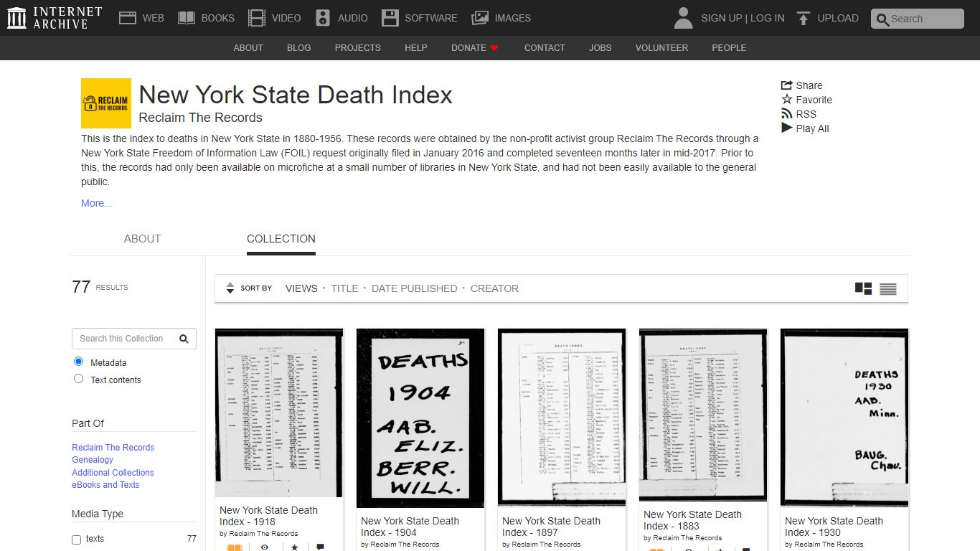Open the Video section icon

pos(257,18)
